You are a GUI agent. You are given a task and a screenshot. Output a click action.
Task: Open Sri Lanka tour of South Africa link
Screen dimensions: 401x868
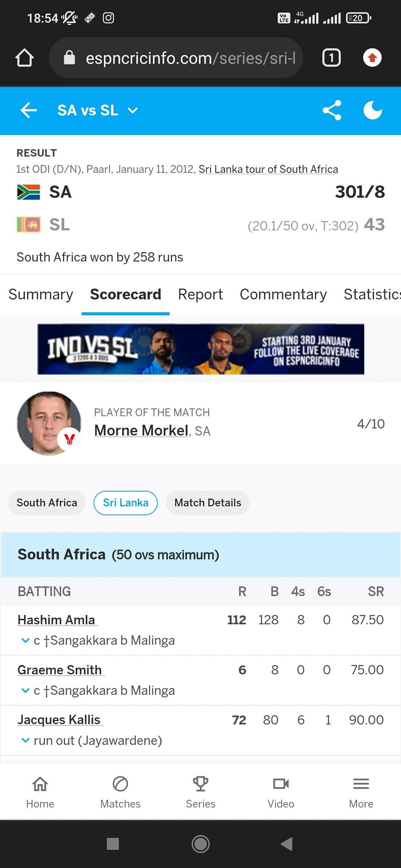coord(268,169)
